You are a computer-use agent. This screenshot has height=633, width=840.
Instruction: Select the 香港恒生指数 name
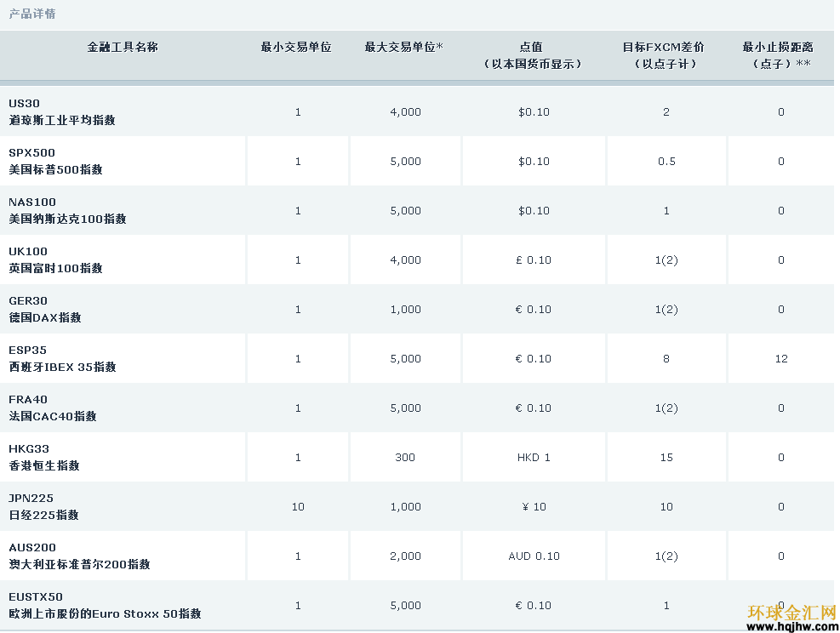click(44, 465)
